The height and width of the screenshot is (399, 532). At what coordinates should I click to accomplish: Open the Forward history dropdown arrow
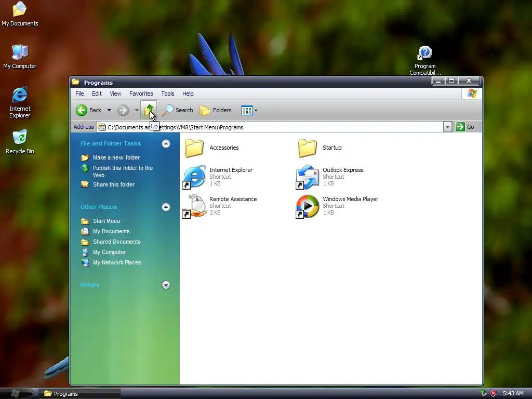137,110
